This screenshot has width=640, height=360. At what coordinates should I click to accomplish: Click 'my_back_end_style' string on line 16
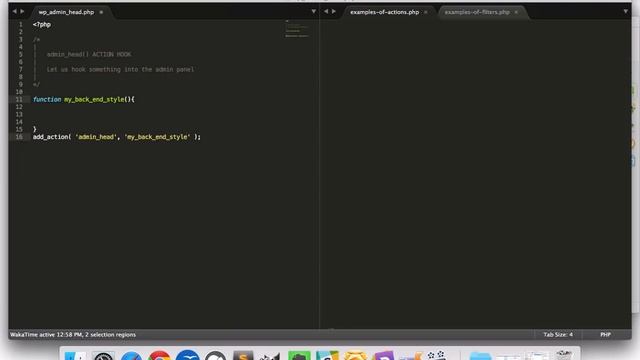click(x=157, y=137)
